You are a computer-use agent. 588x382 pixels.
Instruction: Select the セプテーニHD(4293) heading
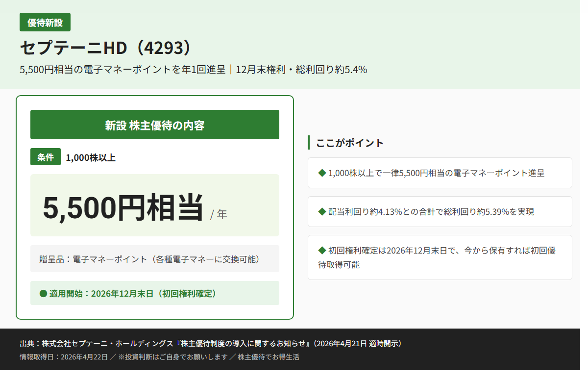(x=105, y=48)
